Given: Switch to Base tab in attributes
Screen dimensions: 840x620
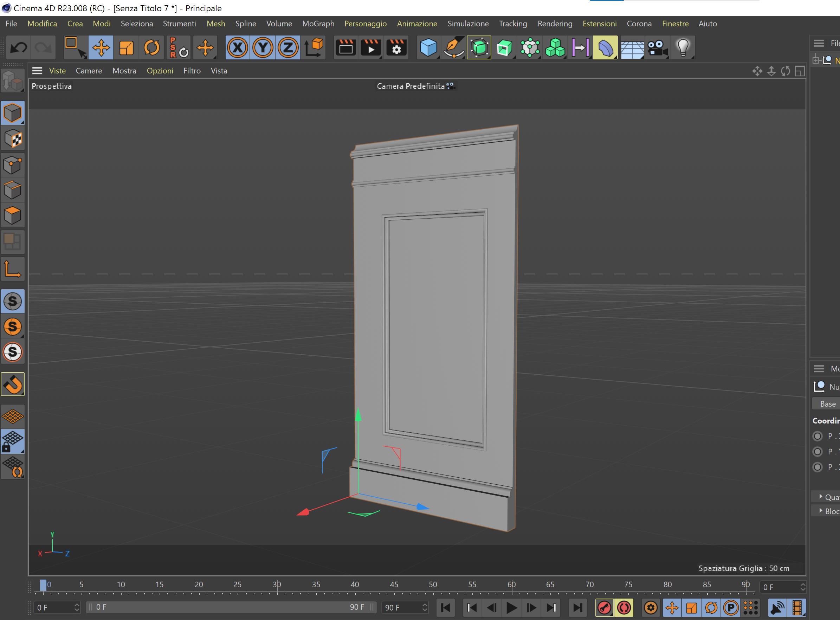Looking at the screenshot, I should click(827, 404).
